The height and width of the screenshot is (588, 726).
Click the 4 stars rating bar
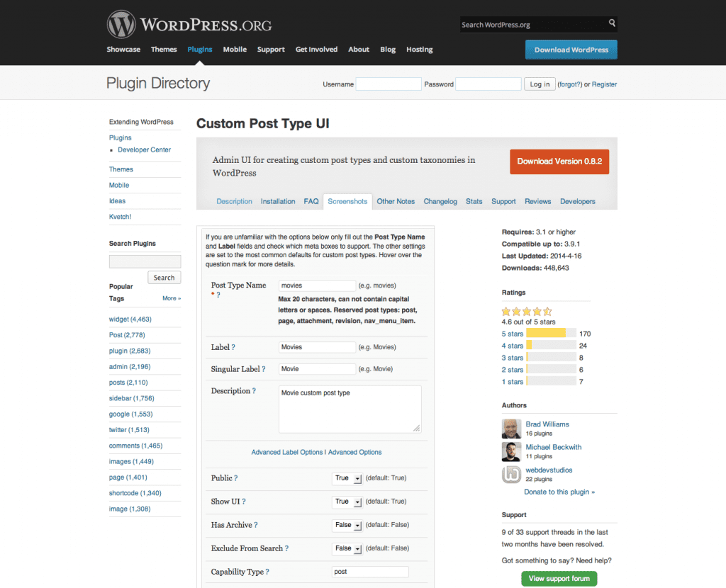coord(551,346)
